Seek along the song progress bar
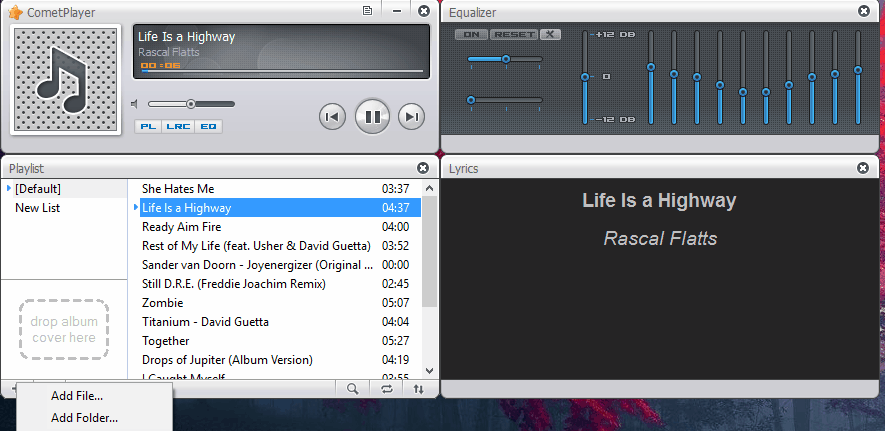885x431 pixels. pos(282,72)
